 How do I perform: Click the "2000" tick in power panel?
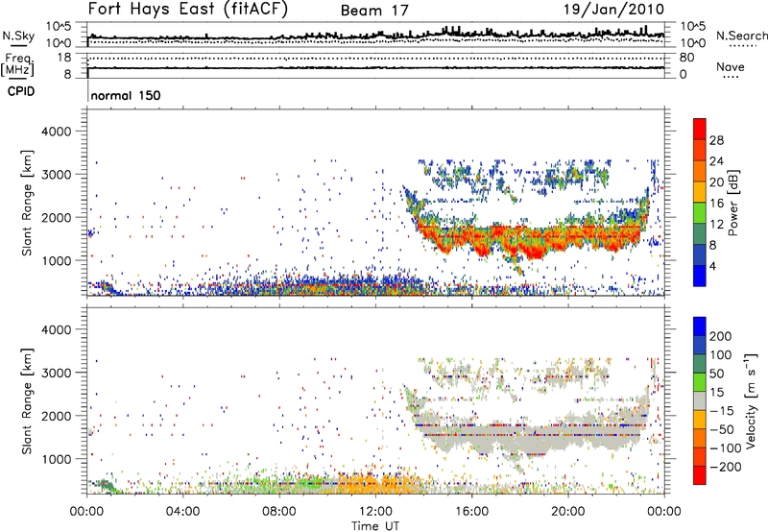pos(56,217)
